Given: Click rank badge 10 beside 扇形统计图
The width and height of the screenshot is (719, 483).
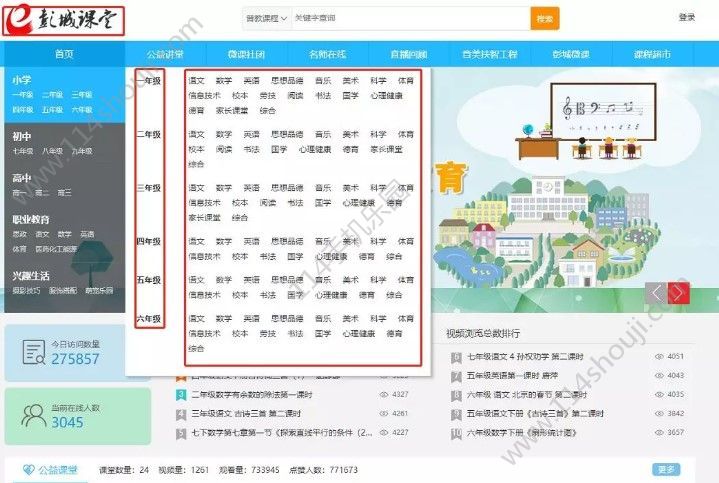Looking at the screenshot, I should 456,433.
